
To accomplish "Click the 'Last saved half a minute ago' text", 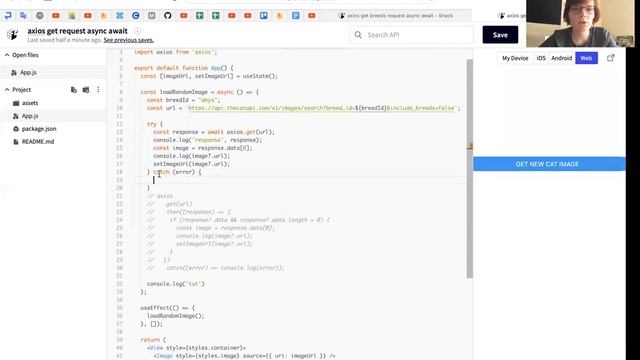I will (x=64, y=40).
